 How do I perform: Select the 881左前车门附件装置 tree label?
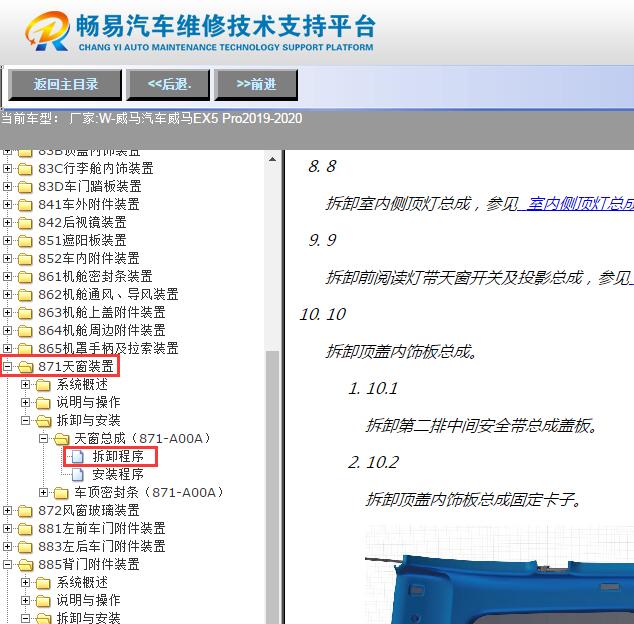point(101,529)
